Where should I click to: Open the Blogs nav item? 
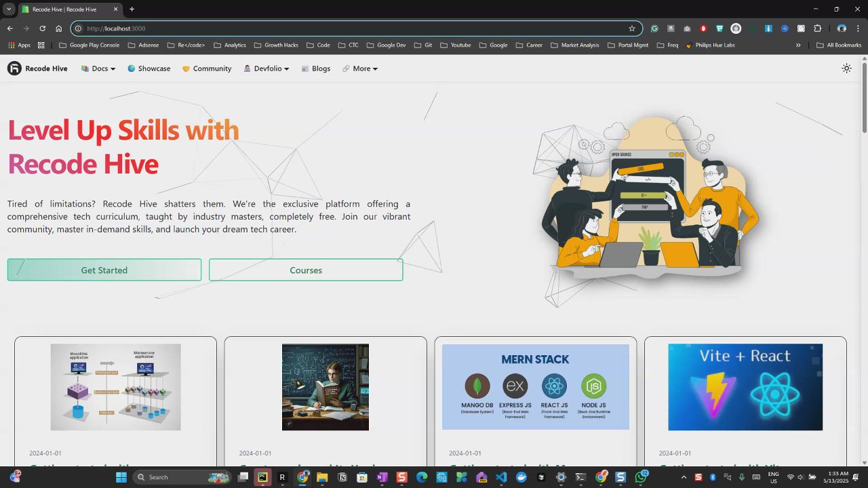coord(316,68)
